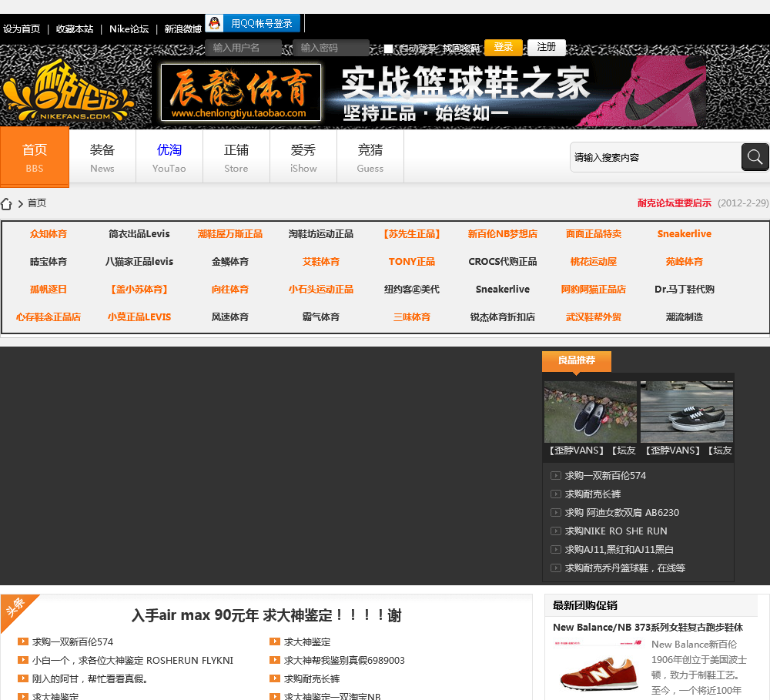770x700 pixels.
Task: Click arrow icon beside 求购 阿迪女款双肩 AB6230
Action: tap(555, 512)
